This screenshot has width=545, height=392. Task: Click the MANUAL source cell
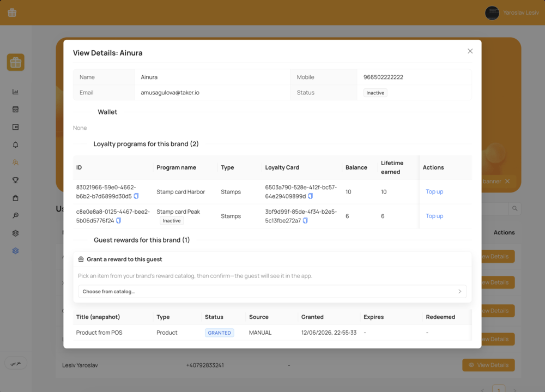pyautogui.click(x=260, y=333)
